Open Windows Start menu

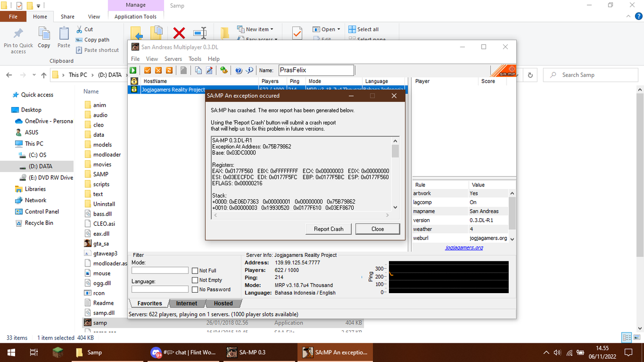click(x=11, y=352)
